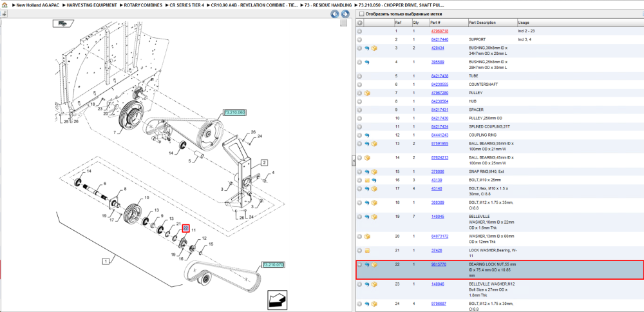
Task: Click box icon on row 14 BALL BEARING
Action: [x=367, y=158]
